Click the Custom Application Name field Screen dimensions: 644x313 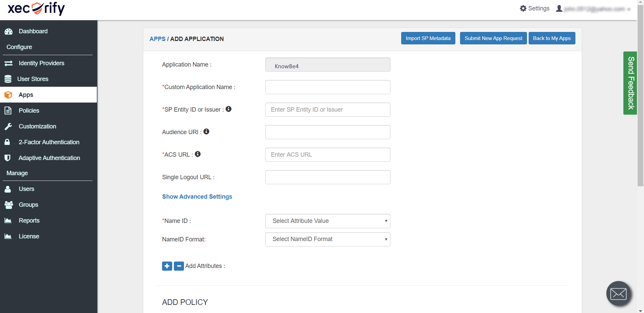point(328,87)
